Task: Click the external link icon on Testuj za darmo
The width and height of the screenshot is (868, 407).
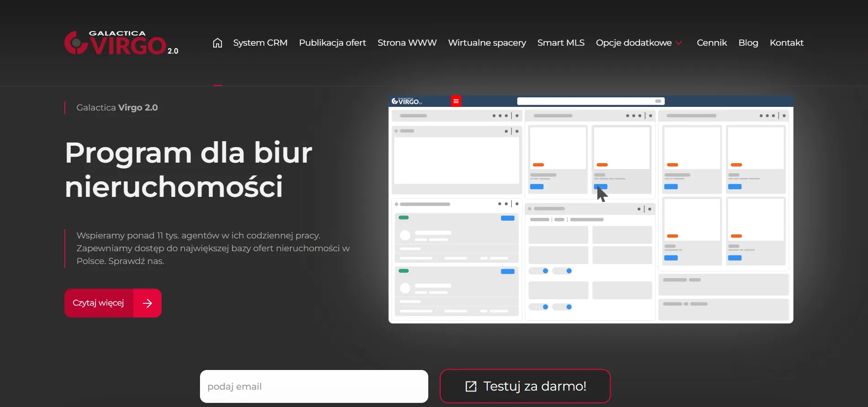Action: [471, 386]
